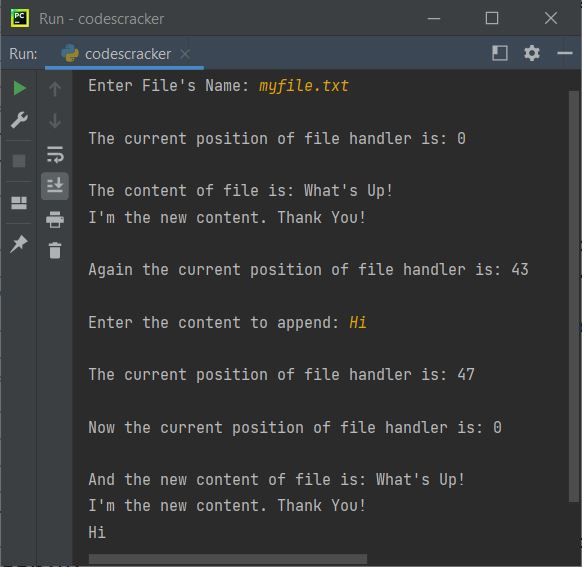Maximize the Run window
Viewport: 582px width, 567px height.
click(492, 18)
